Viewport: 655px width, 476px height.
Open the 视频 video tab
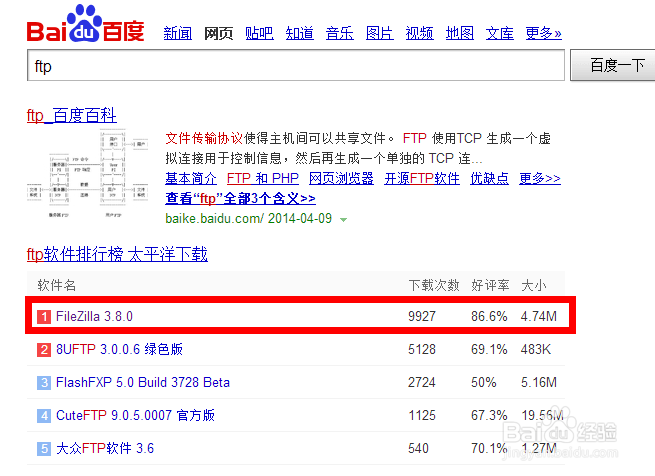click(x=419, y=33)
